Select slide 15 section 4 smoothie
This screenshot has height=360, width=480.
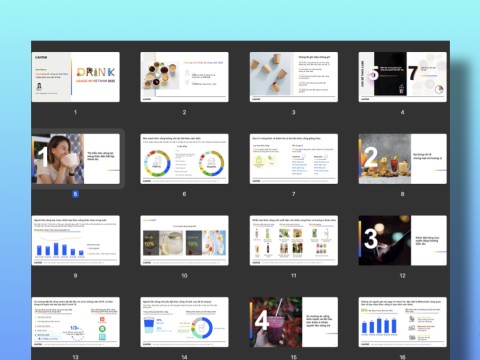(x=294, y=322)
